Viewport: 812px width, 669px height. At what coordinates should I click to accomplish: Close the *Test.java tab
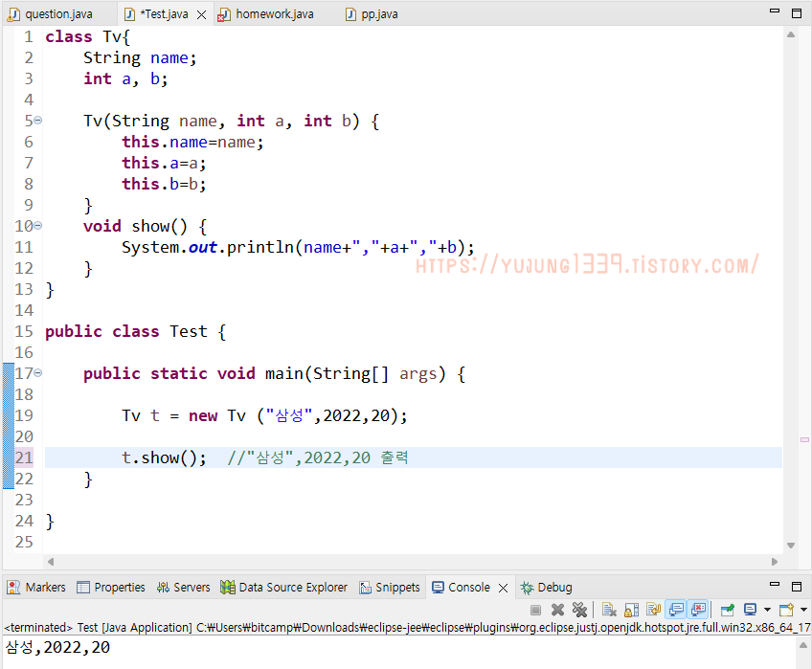pos(201,15)
